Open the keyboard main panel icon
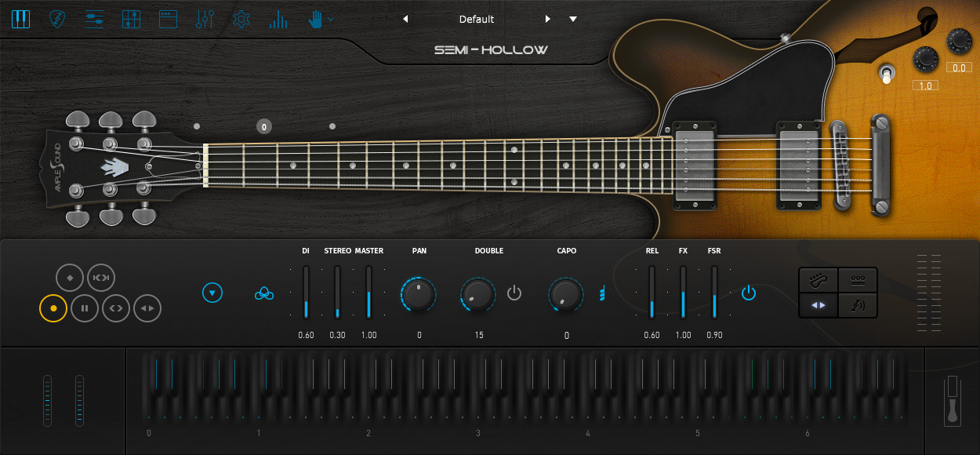 point(20,19)
